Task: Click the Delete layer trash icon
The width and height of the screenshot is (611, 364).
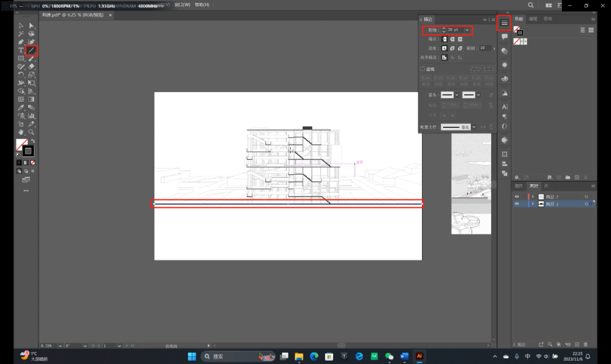Action: coord(586,345)
